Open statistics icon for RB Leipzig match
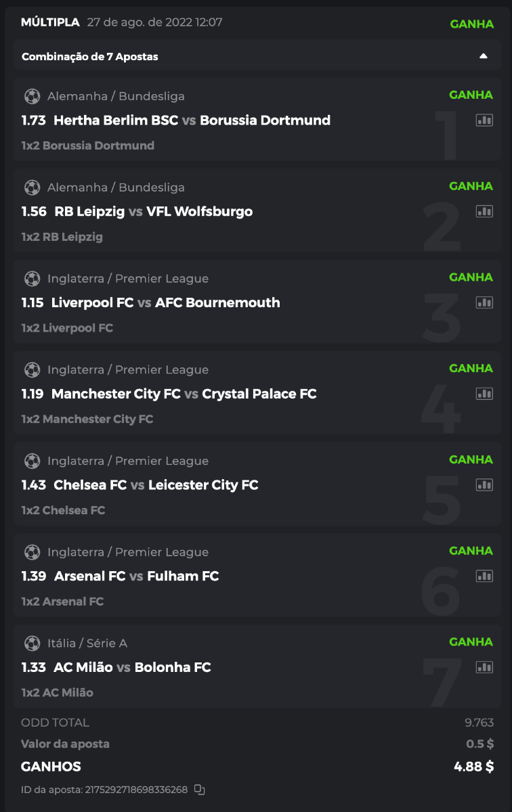 tap(484, 212)
